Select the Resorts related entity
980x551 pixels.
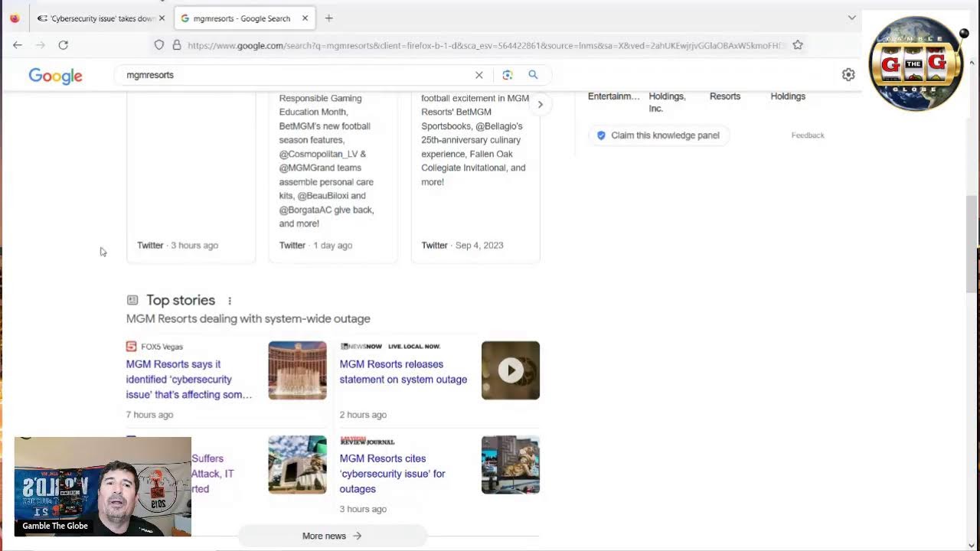coord(725,96)
